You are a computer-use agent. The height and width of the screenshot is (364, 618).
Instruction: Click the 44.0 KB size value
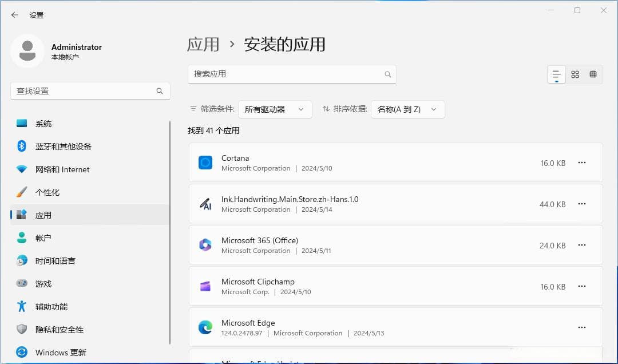point(553,204)
